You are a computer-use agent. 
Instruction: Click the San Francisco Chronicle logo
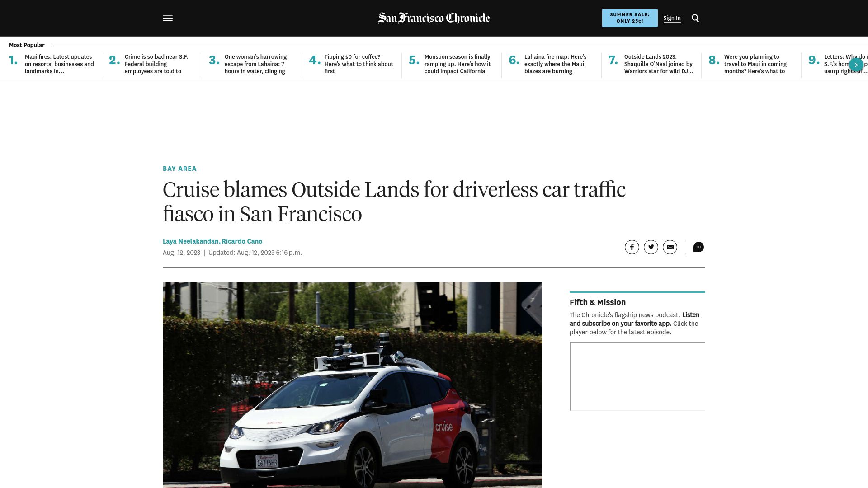[x=434, y=18]
